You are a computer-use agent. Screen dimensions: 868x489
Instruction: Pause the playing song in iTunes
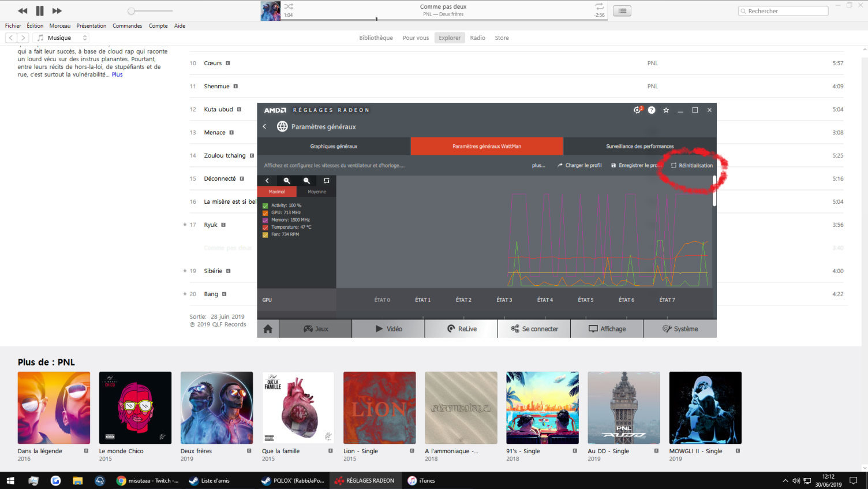pos(40,11)
